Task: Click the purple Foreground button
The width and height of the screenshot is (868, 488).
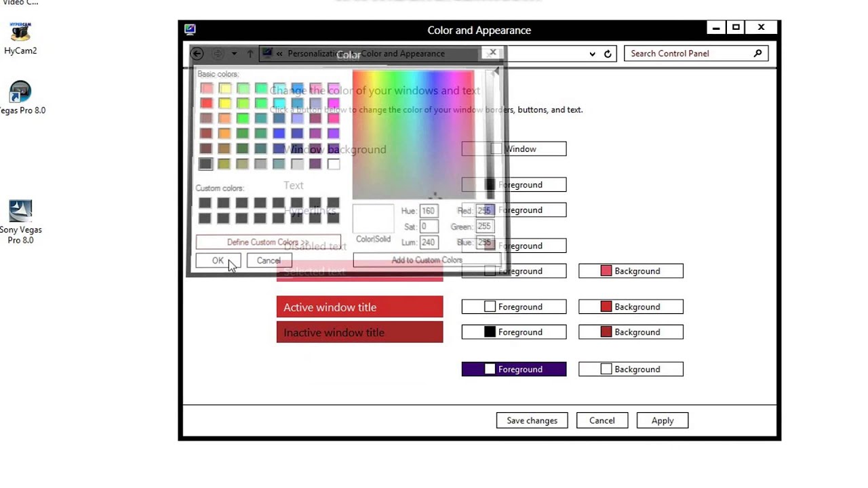Action: click(x=514, y=369)
